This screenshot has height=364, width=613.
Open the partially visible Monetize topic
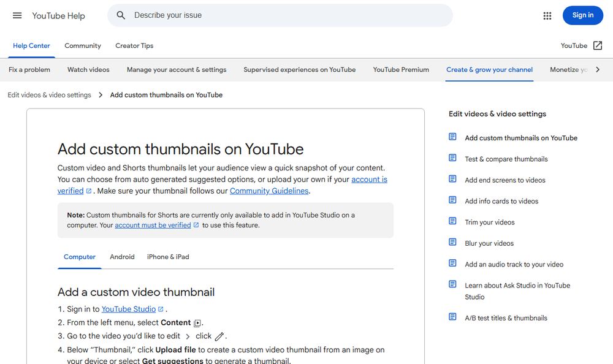tap(568, 70)
